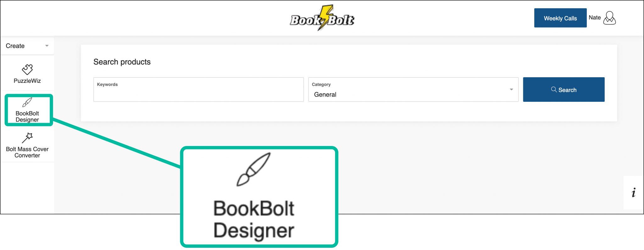This screenshot has width=644, height=250.
Task: Open PuzzleWiz from the sidebar
Action: pos(27,73)
